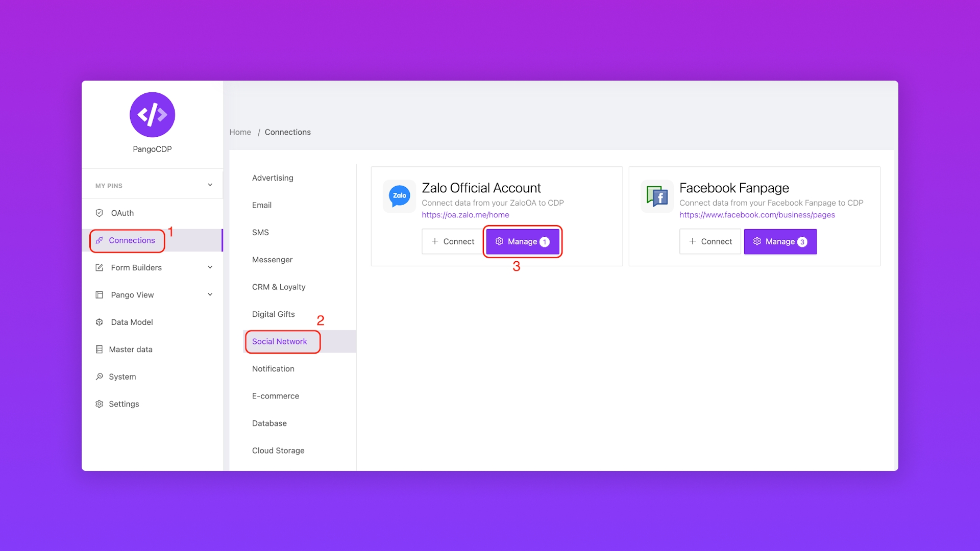Click the Form Builders edit icon
The image size is (980, 551).
[x=100, y=267]
